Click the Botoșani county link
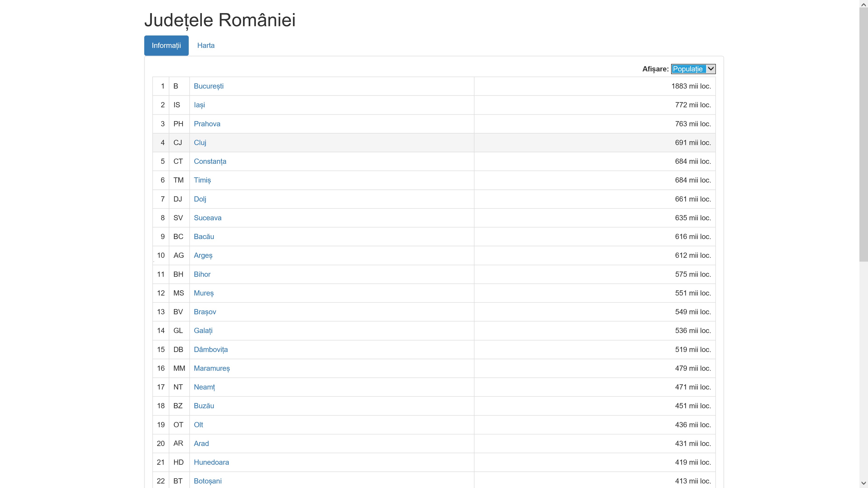868x488 pixels. point(208,481)
